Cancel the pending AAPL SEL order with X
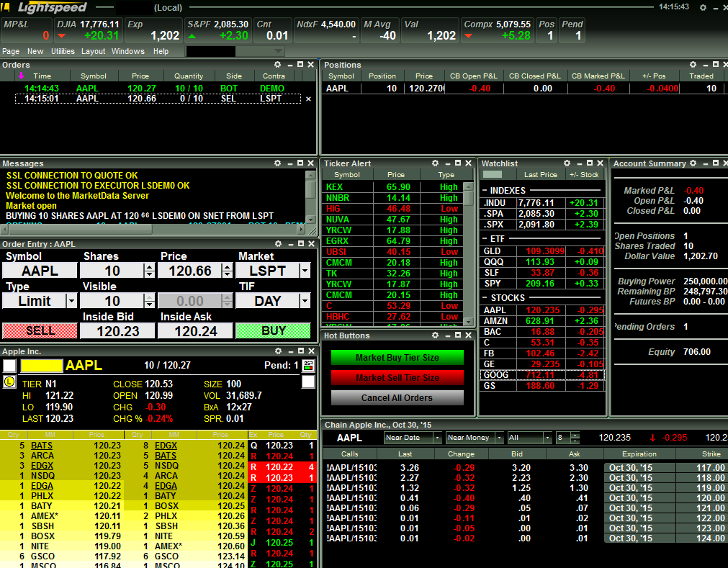The height and width of the screenshot is (568, 728). (308, 99)
